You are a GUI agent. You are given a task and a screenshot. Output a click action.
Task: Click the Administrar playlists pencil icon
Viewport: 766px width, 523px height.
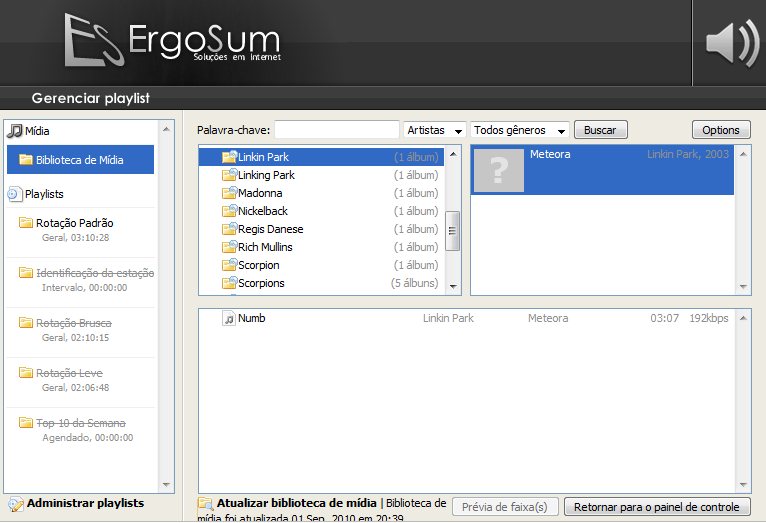[x=15, y=504]
